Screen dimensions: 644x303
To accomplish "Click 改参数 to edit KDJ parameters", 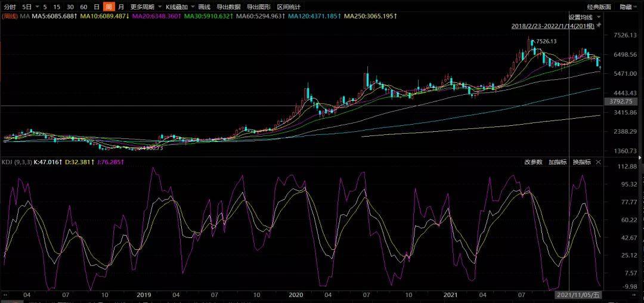I will (533, 162).
